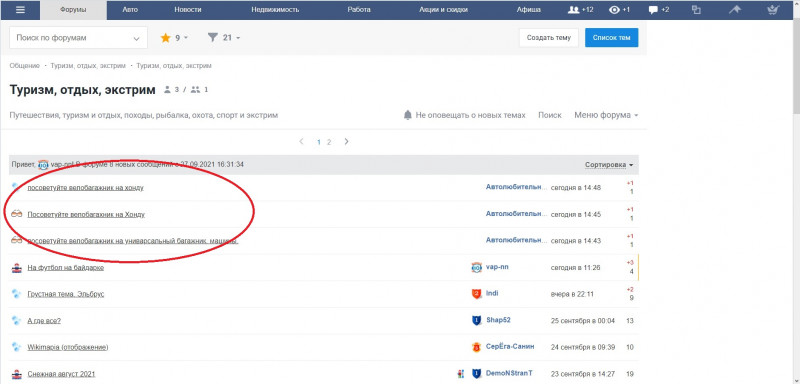Open the messages speech bubble +2 icon
Image resolution: width=800 pixels, height=384 pixels.
point(659,10)
